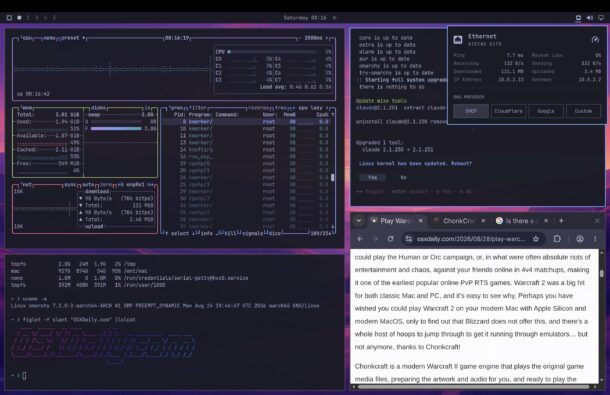Open the browser tab search dropdown

click(359, 221)
